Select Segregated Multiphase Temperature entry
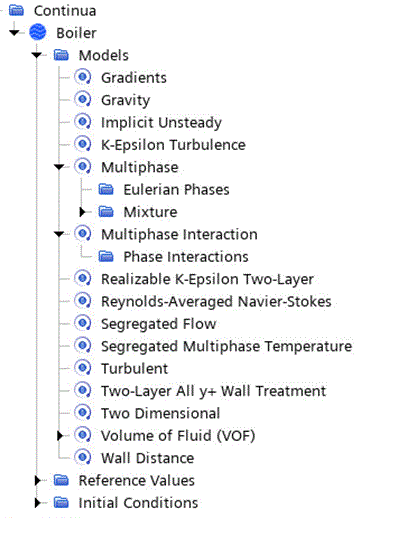This screenshot has width=399, height=553. point(226,346)
